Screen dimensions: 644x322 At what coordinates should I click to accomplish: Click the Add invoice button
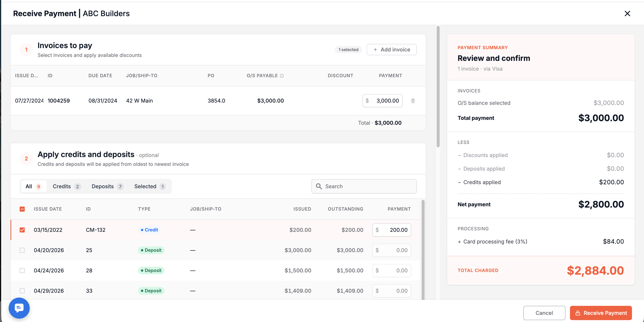point(392,49)
